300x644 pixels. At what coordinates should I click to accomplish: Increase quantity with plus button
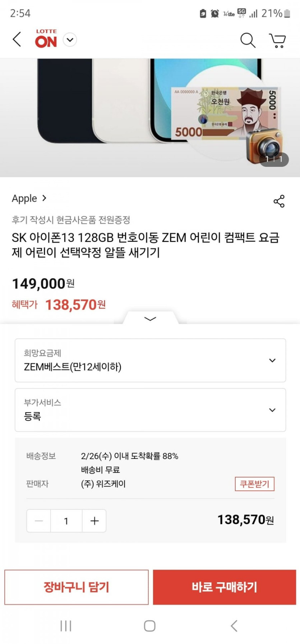(94, 521)
